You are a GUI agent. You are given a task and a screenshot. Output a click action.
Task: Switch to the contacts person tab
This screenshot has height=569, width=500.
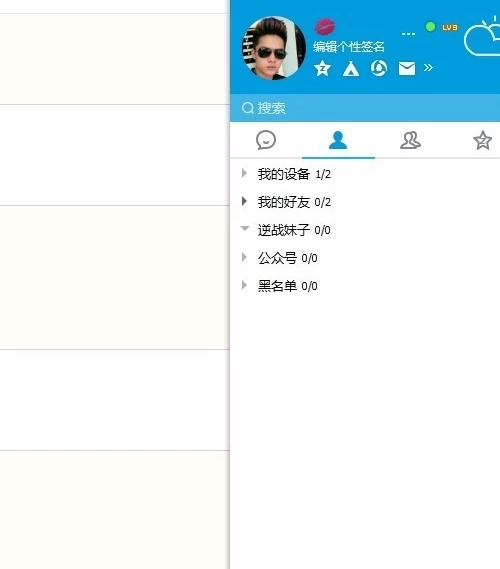338,140
